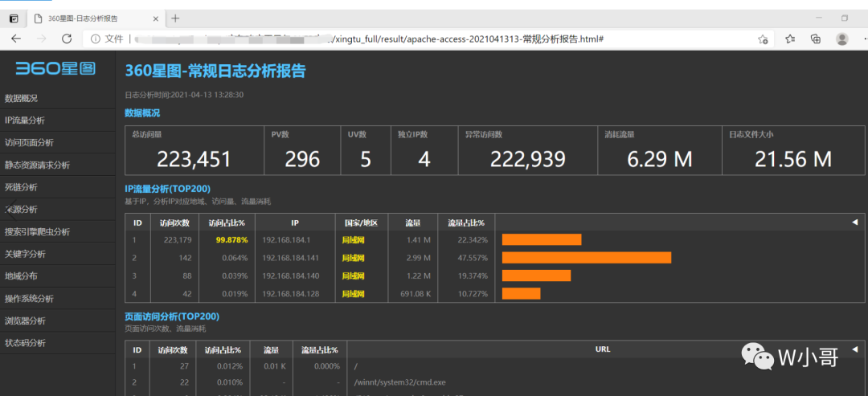Screen dimensions: 868x396
Task: Click the 国家/地区 column header
Action: [360, 222]
